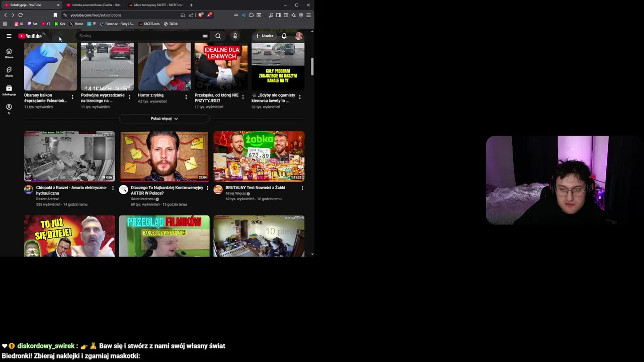Open 'Podwójne wyprzedzanie na trzeciego' short title
The height and width of the screenshot is (362, 644).
tap(103, 98)
